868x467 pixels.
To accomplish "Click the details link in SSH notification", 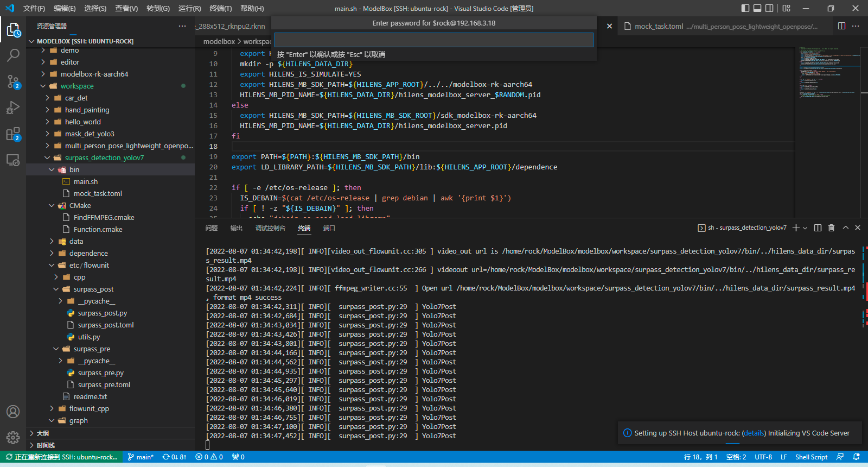I will tap(754, 433).
